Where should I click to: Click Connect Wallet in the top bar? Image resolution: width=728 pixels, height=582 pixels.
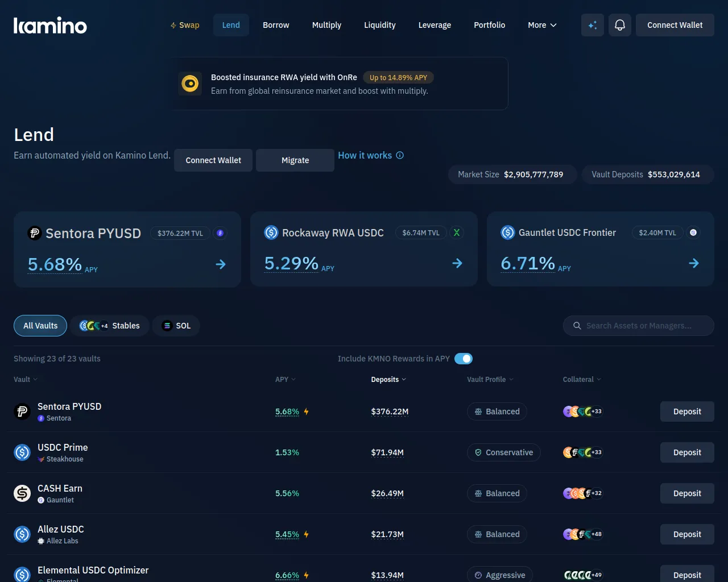pyautogui.click(x=675, y=25)
